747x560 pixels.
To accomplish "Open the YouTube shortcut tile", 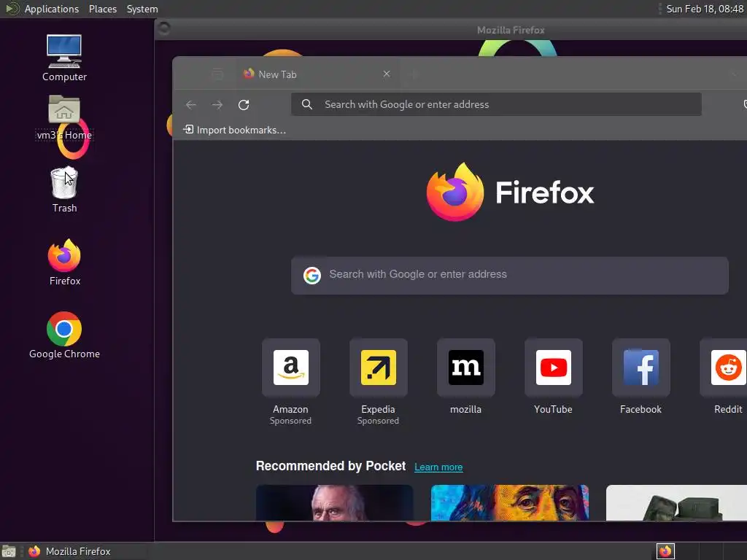I will click(x=554, y=367).
